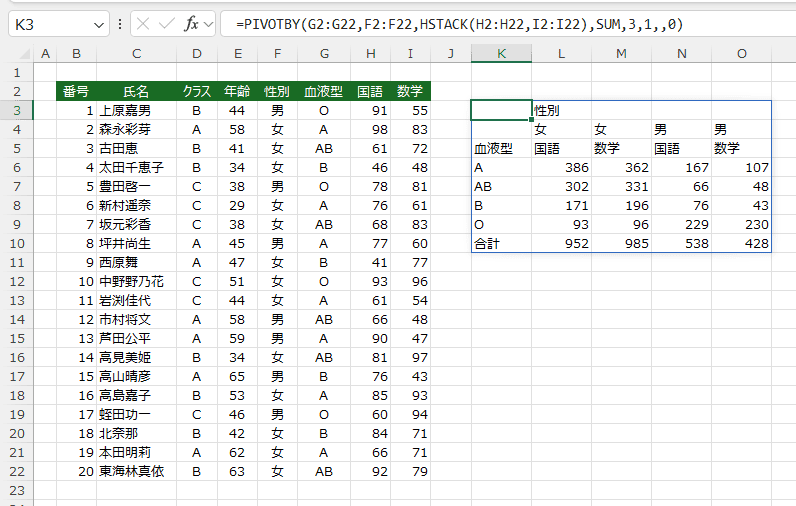Click the pivot value 230
This screenshot has height=506, width=796.
[x=742, y=224]
